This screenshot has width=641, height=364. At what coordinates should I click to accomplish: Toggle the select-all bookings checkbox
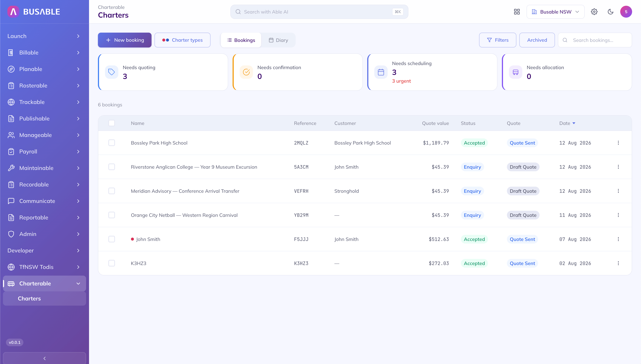click(112, 123)
